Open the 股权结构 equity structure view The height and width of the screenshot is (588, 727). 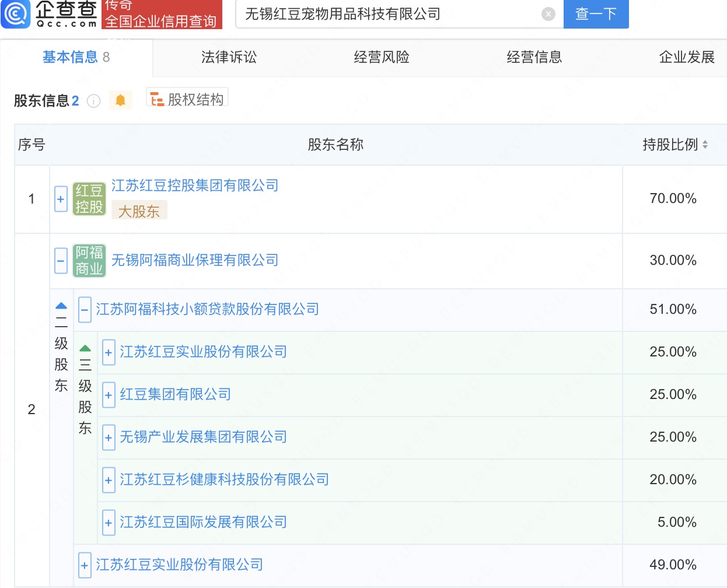(187, 100)
